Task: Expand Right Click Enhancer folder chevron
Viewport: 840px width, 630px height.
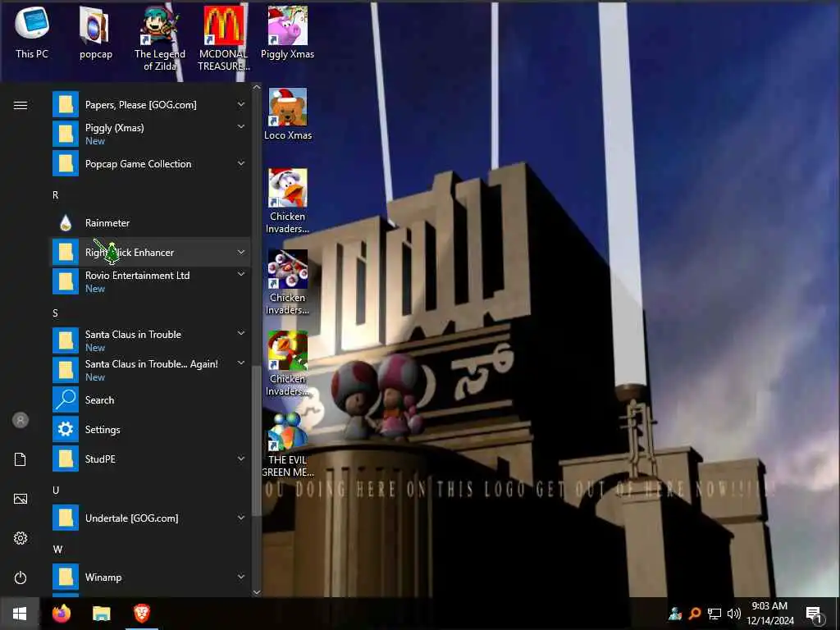Action: [x=241, y=252]
